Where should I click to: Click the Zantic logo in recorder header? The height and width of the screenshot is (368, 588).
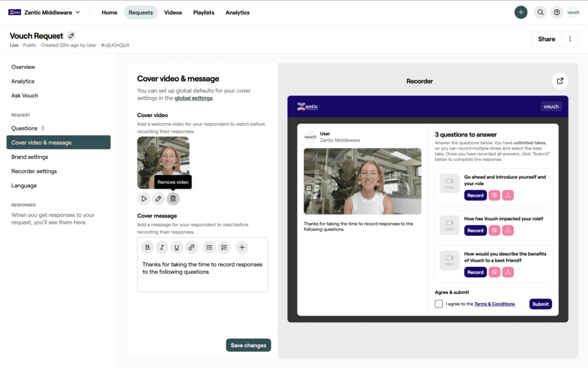[307, 106]
